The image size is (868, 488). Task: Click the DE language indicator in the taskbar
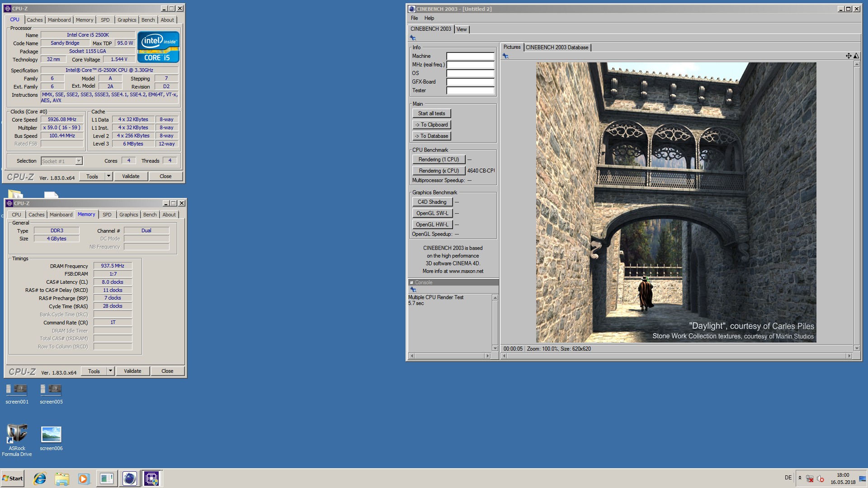(x=788, y=478)
